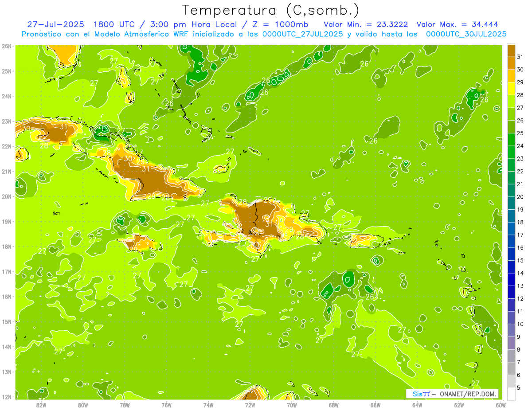This screenshot has height=411, width=532.
Task: Click the '21N' latitude label
Action: click(6, 172)
